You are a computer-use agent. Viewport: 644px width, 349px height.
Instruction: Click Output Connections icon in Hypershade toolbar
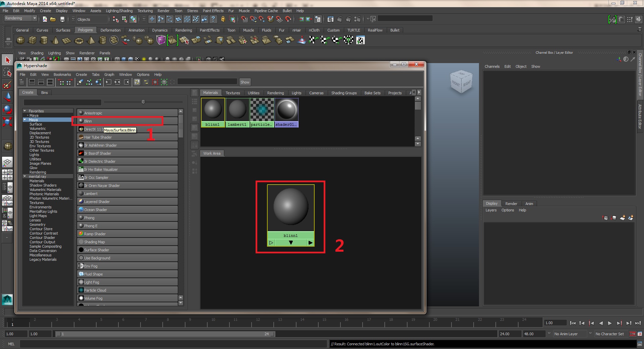127,82
